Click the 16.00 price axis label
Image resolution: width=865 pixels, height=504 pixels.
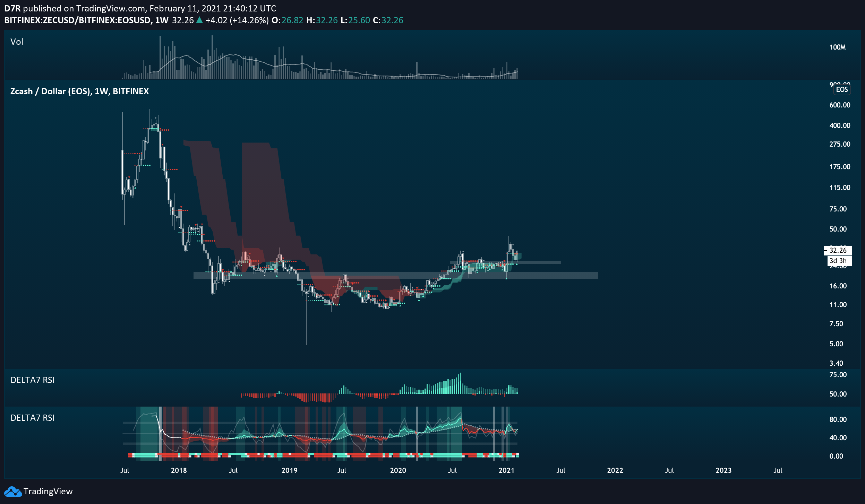coord(838,286)
